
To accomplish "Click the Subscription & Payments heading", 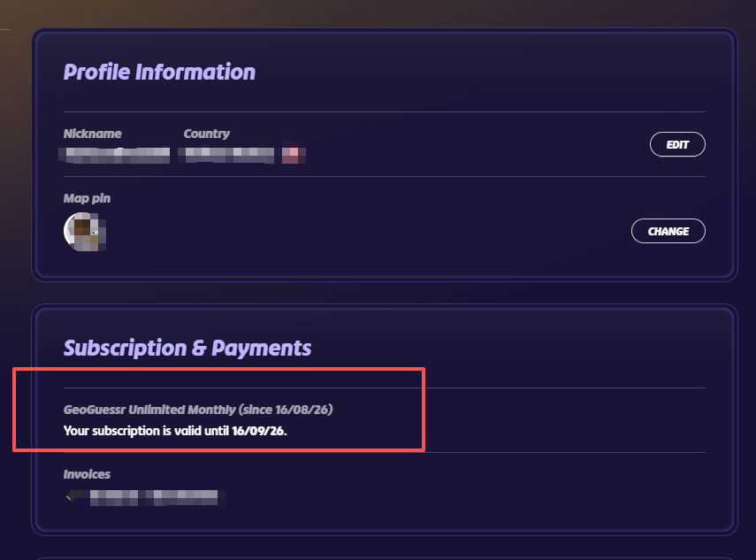I will (187, 348).
